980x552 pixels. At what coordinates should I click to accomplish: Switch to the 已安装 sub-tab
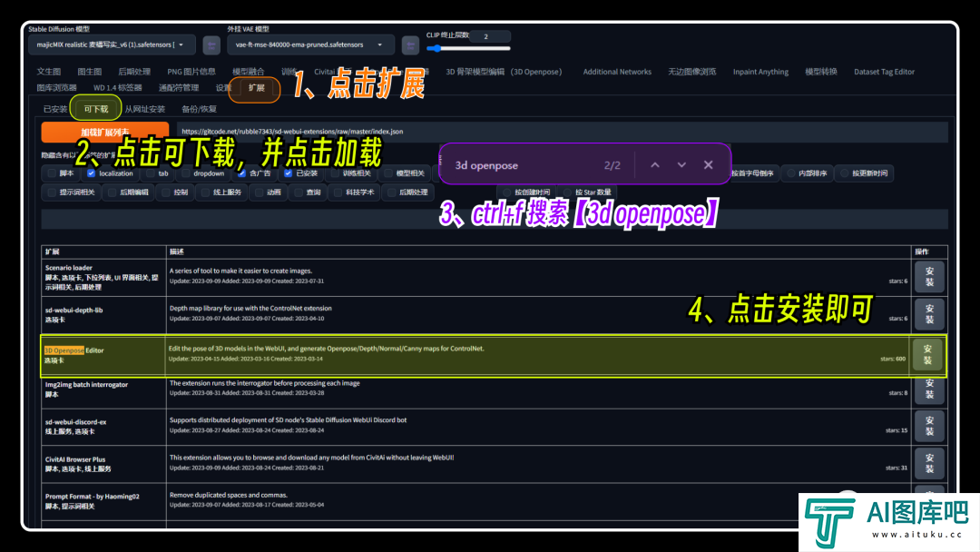pyautogui.click(x=55, y=109)
